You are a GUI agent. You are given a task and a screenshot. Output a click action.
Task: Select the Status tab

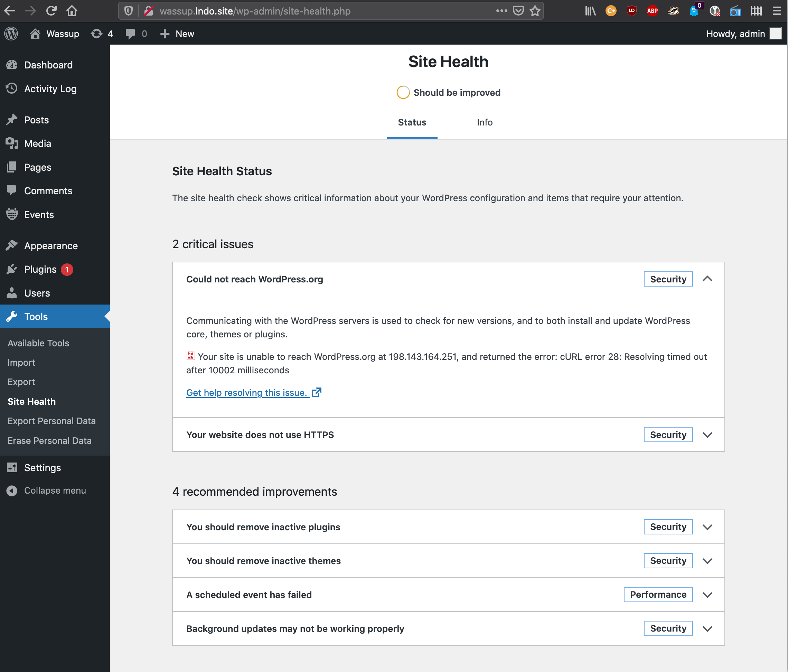[x=412, y=122]
